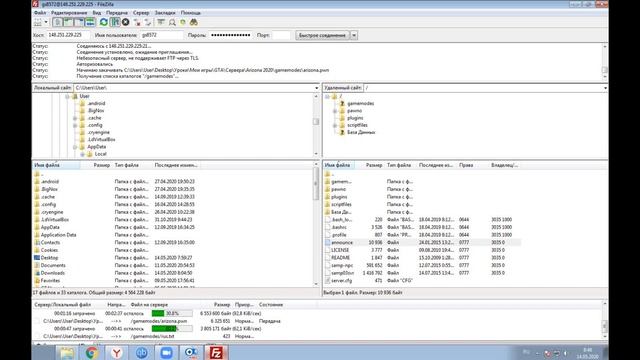Click the arizona.pwn upload progress bar

172,313
